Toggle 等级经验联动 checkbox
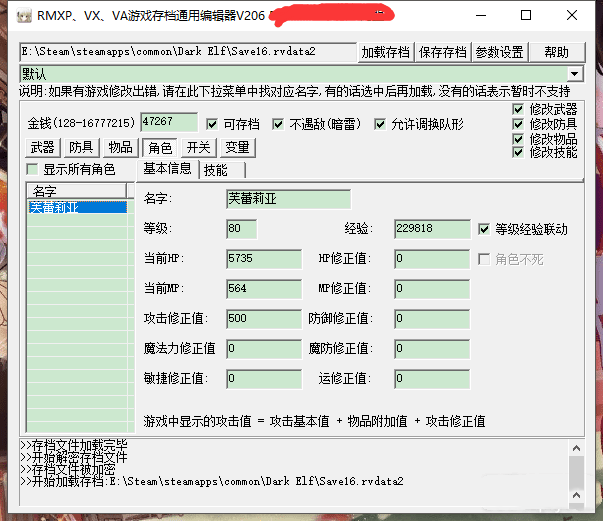This screenshot has height=521, width=603. (486, 229)
